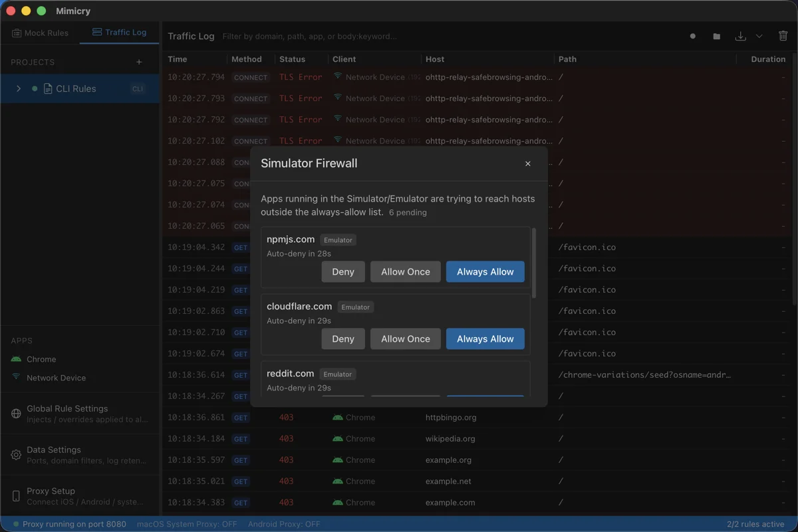Close the Simulator Firewall dialog
The image size is (798, 532).
coord(528,164)
